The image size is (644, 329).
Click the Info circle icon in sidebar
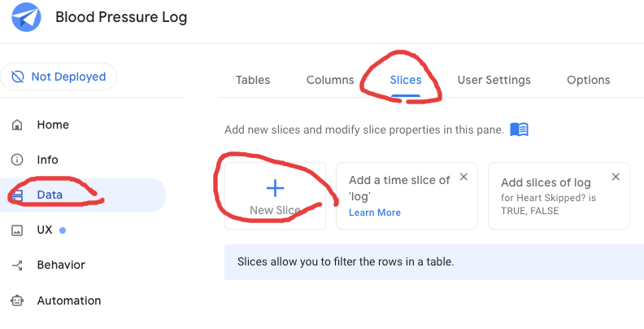[x=17, y=160]
